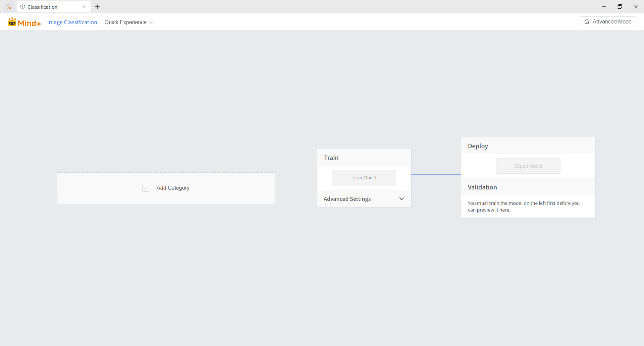
Task: Open a new tab with plus icon
Action: click(x=97, y=7)
